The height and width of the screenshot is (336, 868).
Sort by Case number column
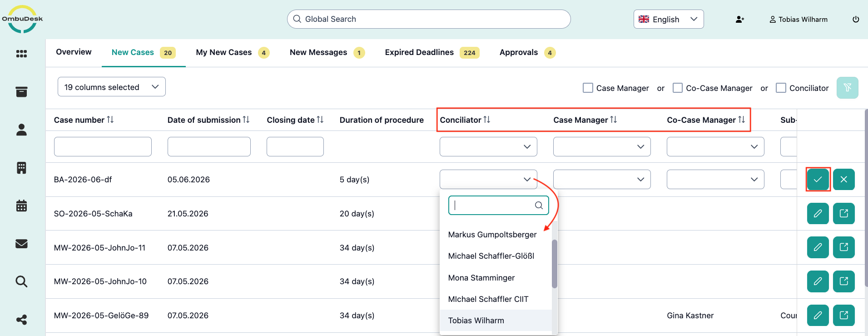click(x=110, y=120)
